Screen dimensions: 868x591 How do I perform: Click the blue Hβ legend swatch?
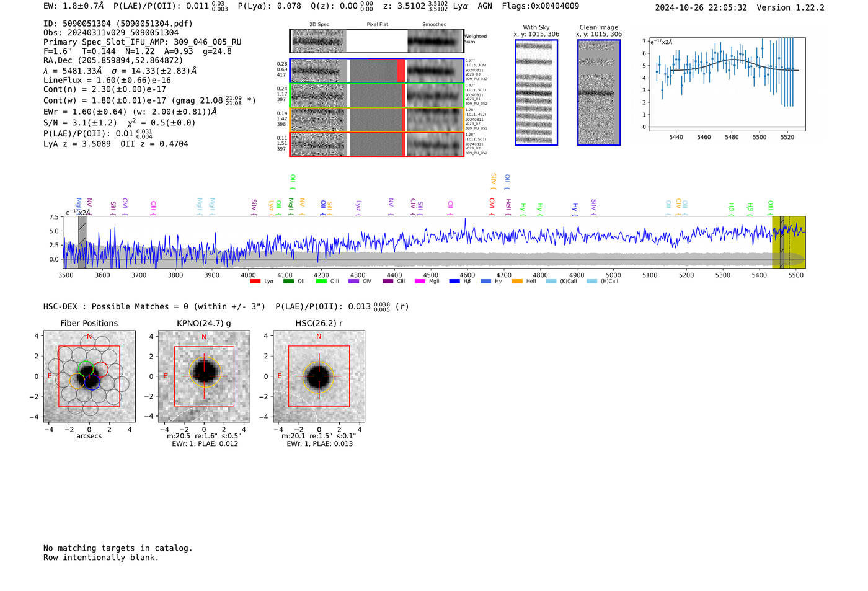click(454, 282)
